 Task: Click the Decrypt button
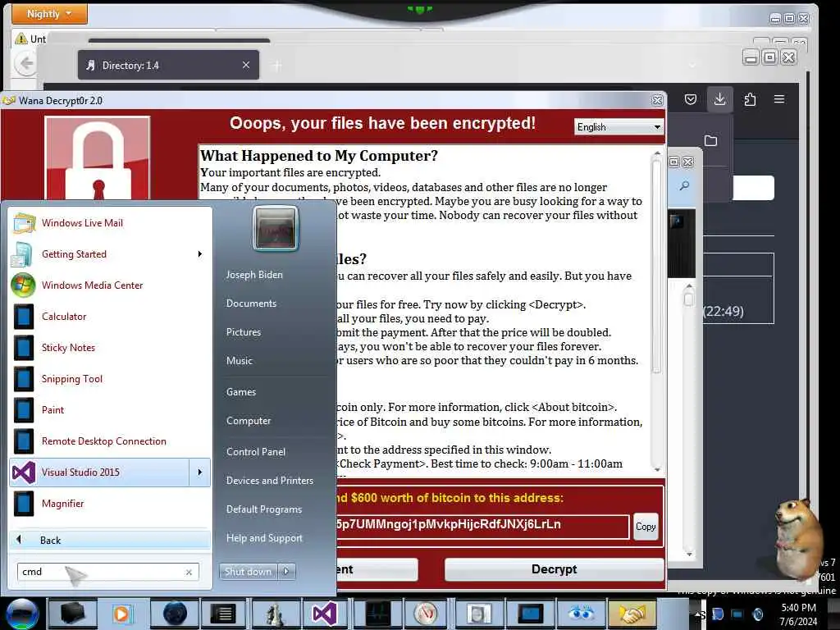point(554,569)
